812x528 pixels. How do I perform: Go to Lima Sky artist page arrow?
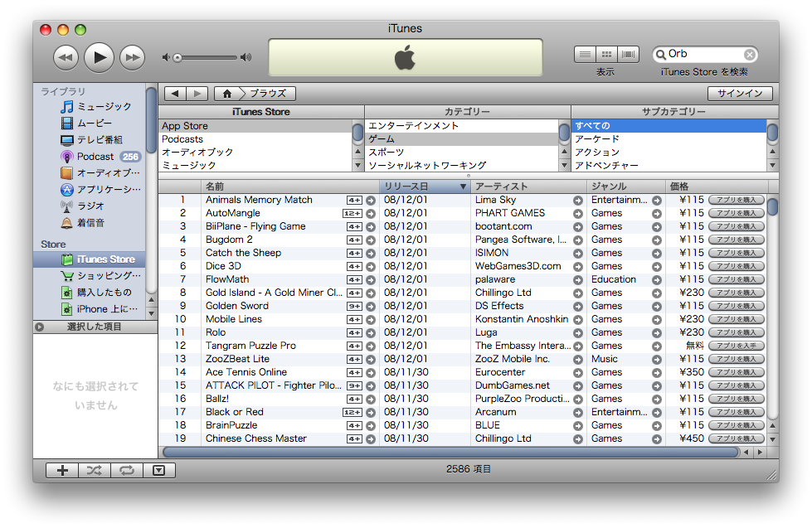pos(578,201)
